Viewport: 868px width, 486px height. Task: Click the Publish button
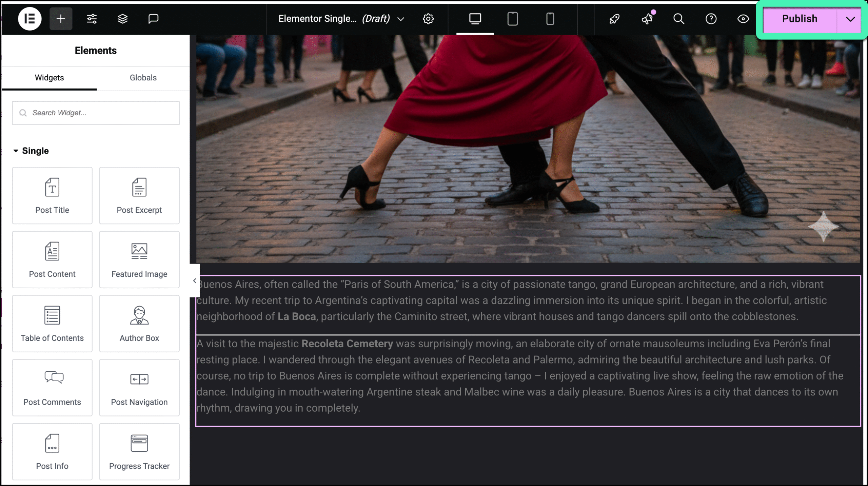point(800,19)
